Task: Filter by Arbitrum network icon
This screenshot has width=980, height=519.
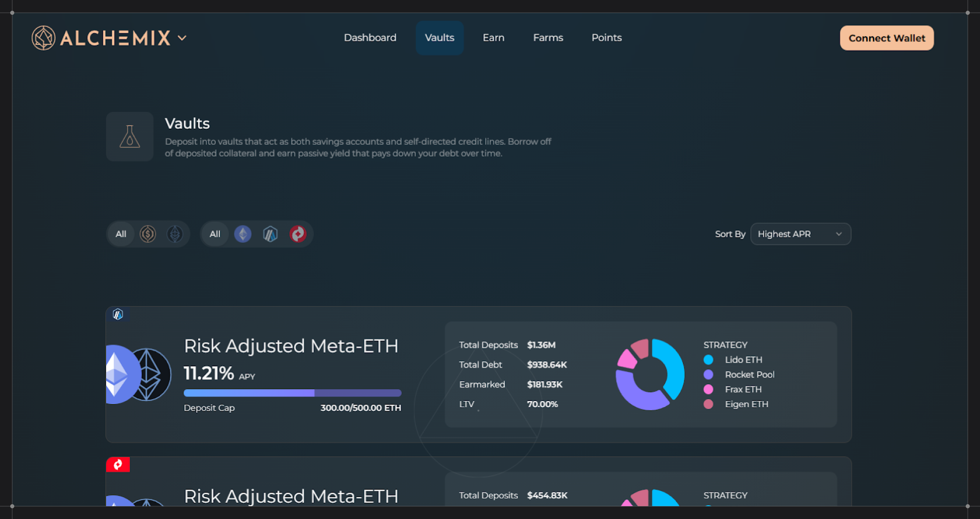Action: (270, 234)
